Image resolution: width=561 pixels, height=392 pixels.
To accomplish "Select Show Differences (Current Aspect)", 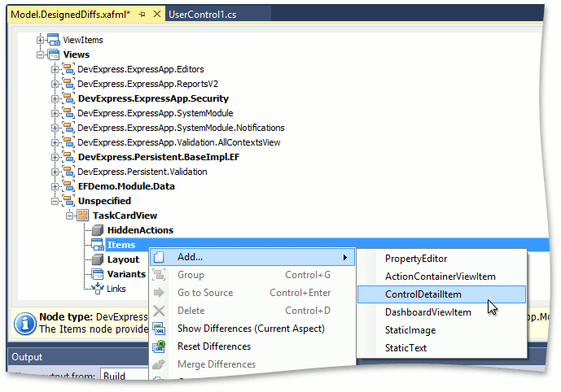I will pyautogui.click(x=251, y=329).
